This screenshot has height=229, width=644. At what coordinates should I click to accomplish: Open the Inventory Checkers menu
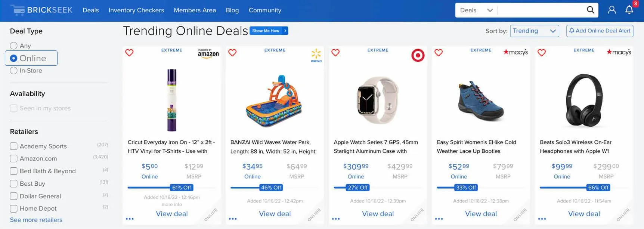pyautogui.click(x=136, y=10)
